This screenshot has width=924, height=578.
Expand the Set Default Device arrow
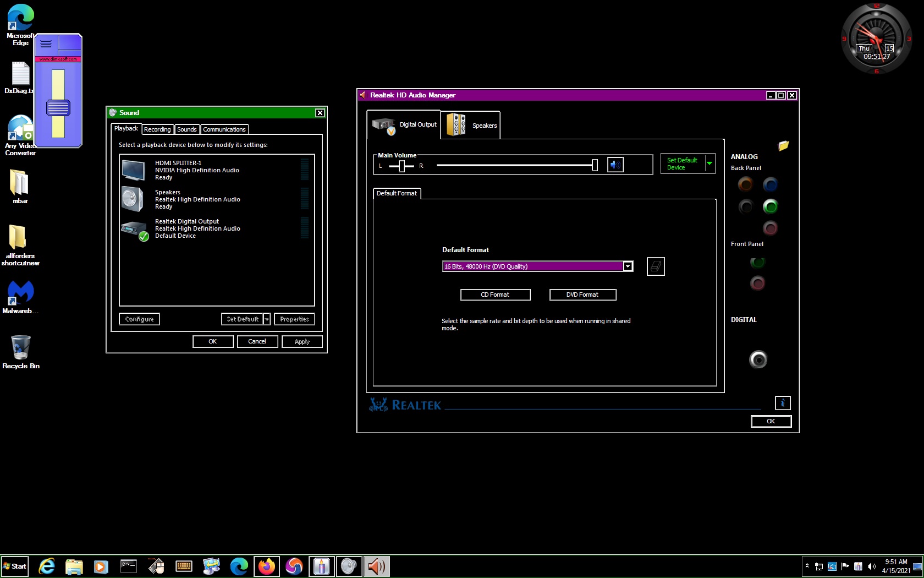(710, 163)
